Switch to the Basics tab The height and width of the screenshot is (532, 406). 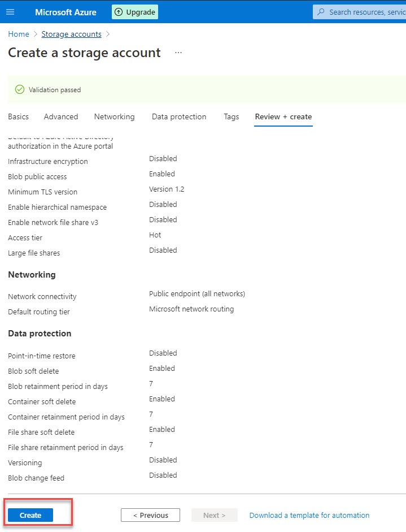(18, 116)
